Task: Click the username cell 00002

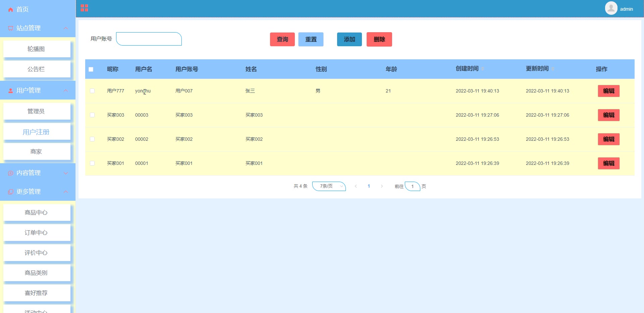Action: (x=142, y=139)
